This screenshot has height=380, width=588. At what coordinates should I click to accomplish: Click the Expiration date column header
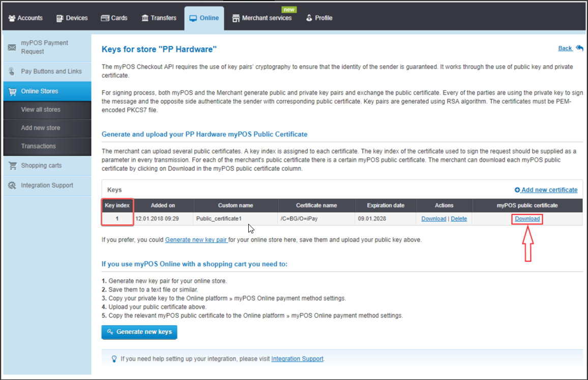pyautogui.click(x=386, y=206)
